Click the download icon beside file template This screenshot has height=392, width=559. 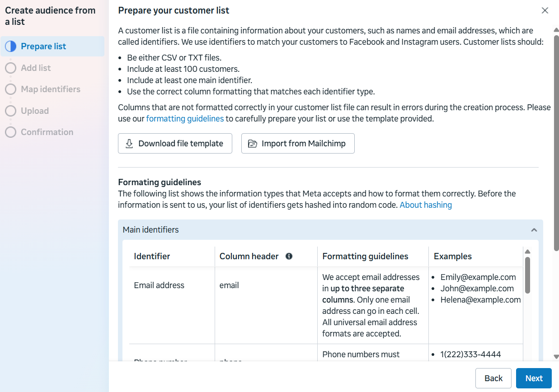click(129, 144)
